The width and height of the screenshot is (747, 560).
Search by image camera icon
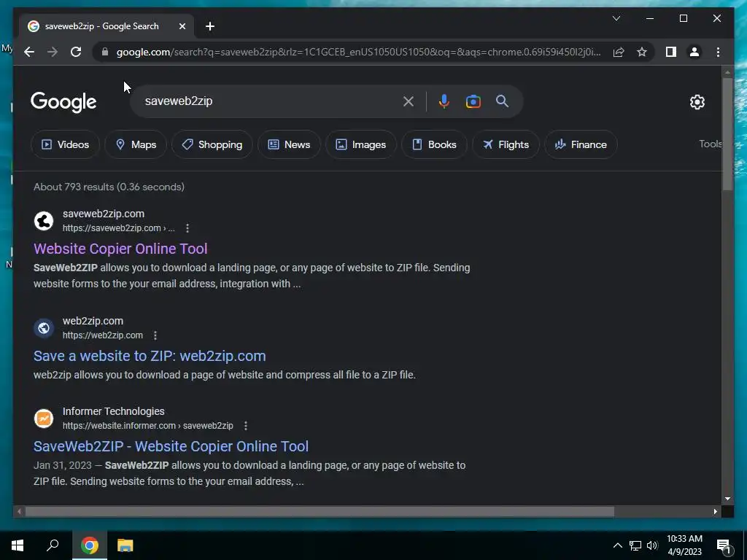(473, 101)
